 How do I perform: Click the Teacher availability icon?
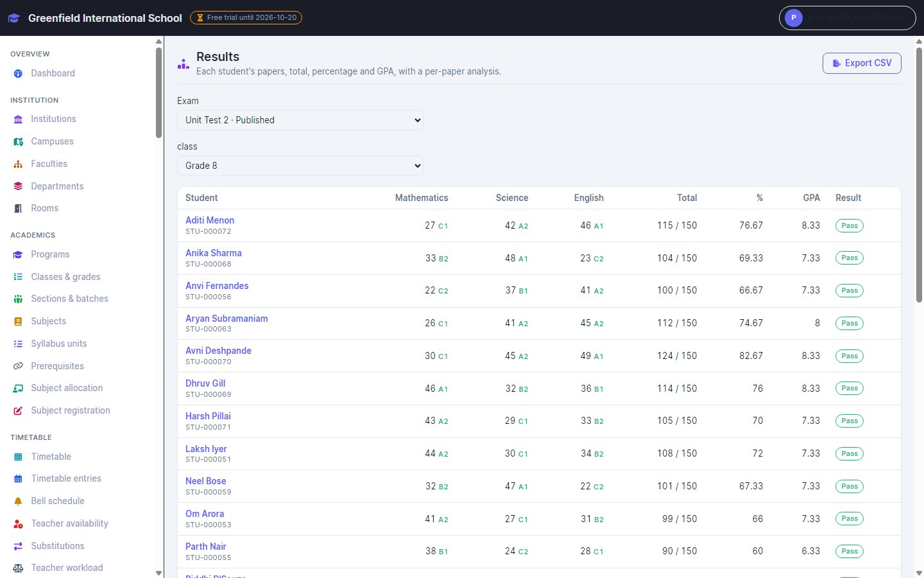pyautogui.click(x=18, y=524)
